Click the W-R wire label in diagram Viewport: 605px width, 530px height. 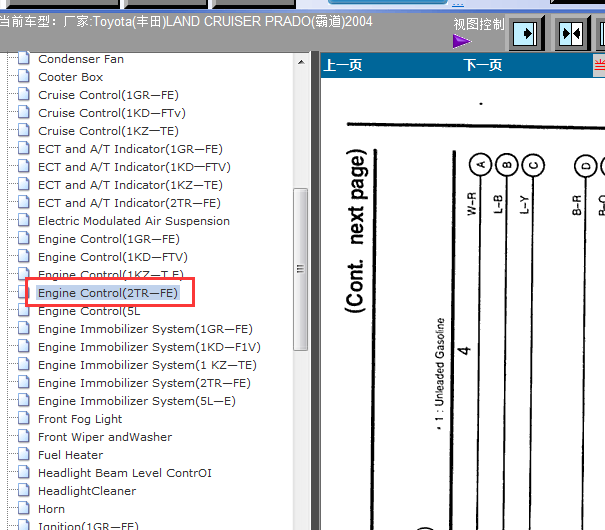coord(472,204)
